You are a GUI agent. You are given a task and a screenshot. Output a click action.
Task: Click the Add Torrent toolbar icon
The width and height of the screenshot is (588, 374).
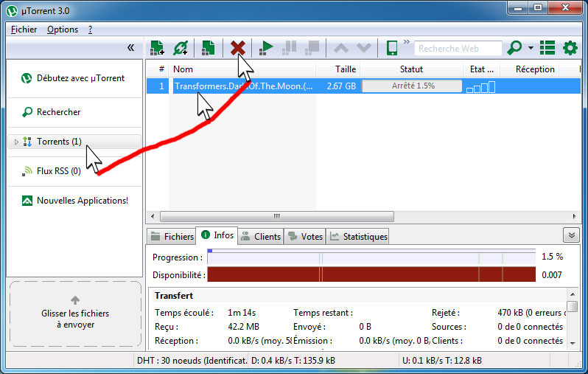[x=157, y=48]
